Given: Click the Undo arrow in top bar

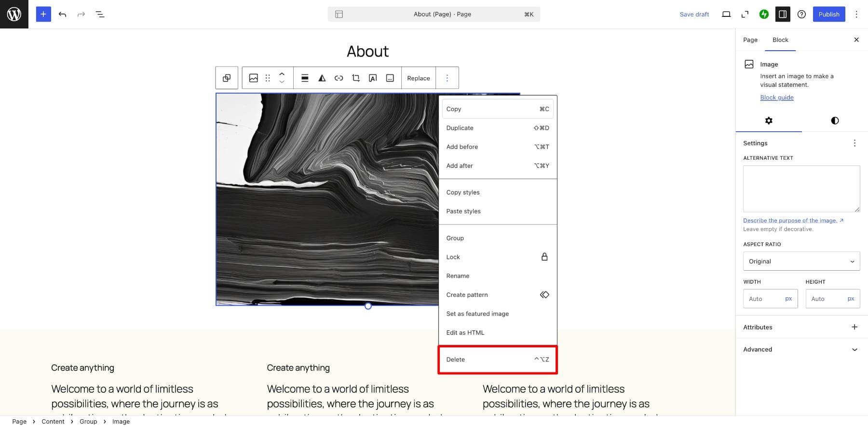Looking at the screenshot, I should point(62,14).
